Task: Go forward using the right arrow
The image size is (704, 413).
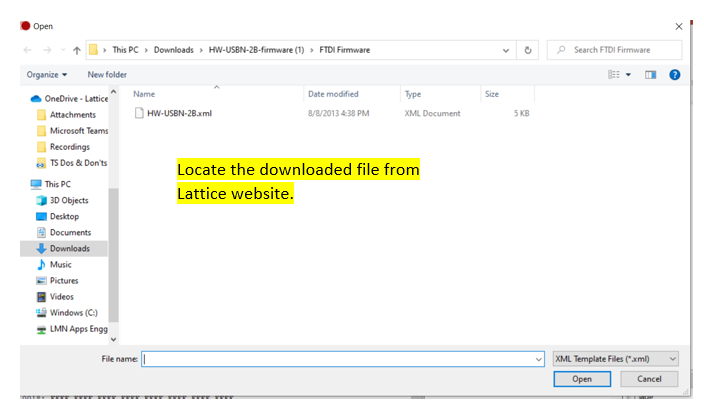Action: (47, 50)
